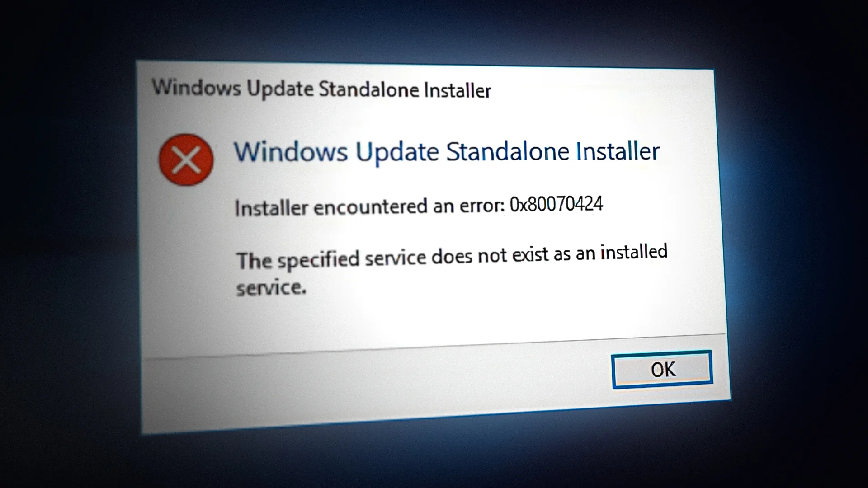
Task: Click the separator line above the footer
Action: point(434,347)
